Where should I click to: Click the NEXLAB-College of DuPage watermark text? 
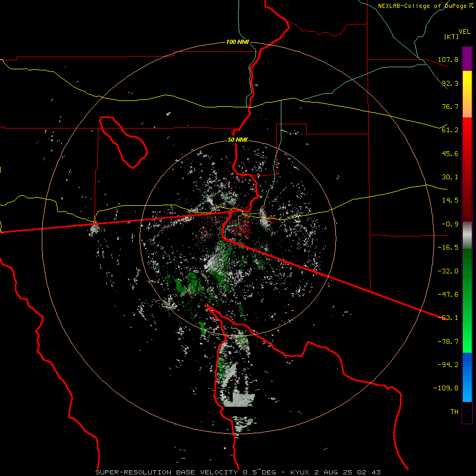coord(422,6)
